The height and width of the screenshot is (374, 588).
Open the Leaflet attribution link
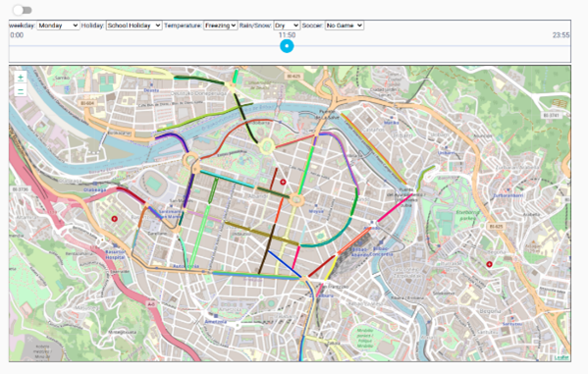tap(561, 357)
